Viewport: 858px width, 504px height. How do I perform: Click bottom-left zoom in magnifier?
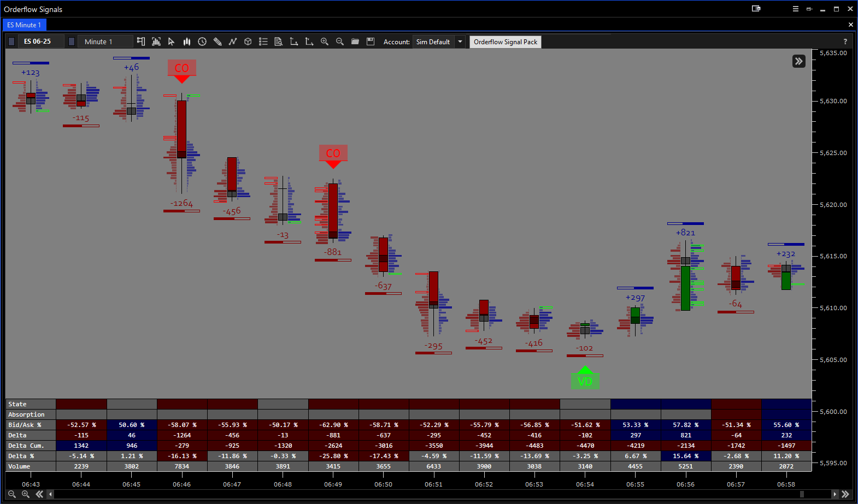(x=26, y=494)
